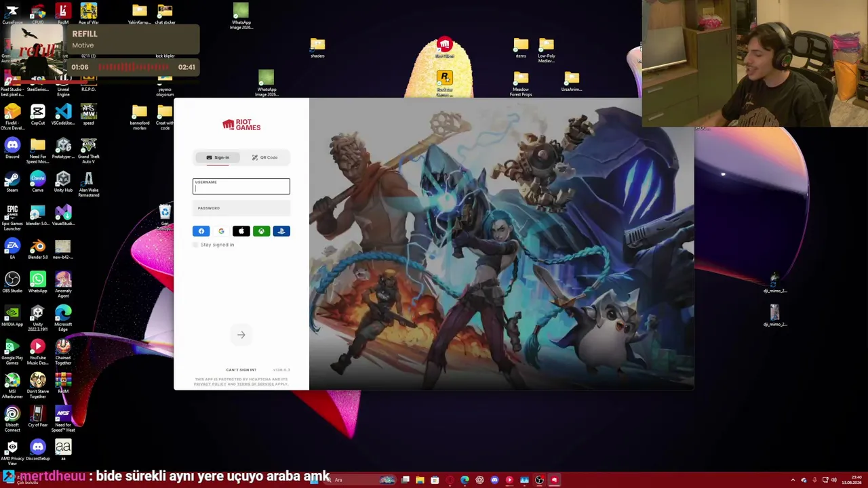The height and width of the screenshot is (488, 868).
Task: Open the Terms of Service link
Action: pos(256,384)
